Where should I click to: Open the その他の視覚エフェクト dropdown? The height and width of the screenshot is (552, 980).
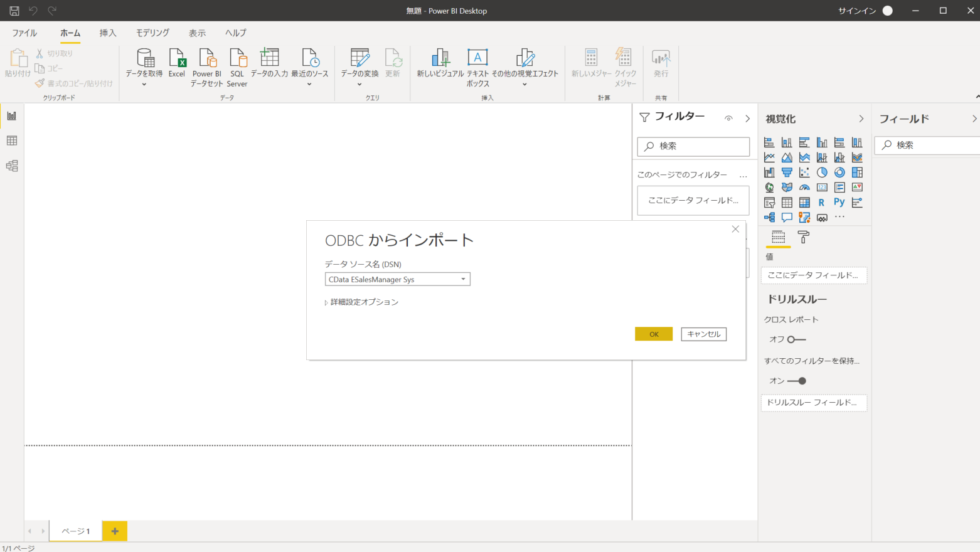pos(525,84)
